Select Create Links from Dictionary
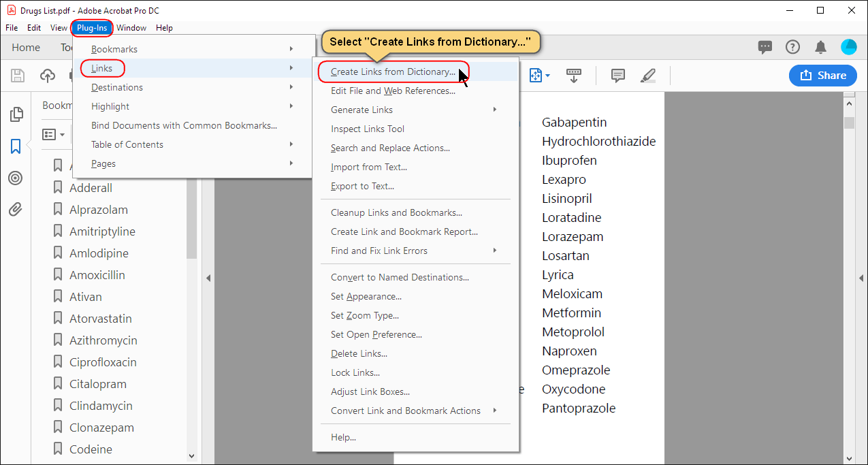Image resolution: width=868 pixels, height=465 pixels. click(x=385, y=71)
